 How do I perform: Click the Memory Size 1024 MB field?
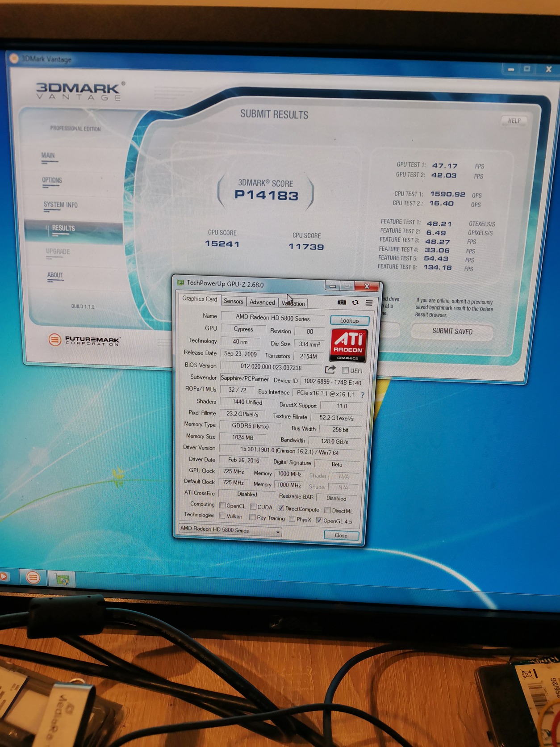[x=243, y=438]
